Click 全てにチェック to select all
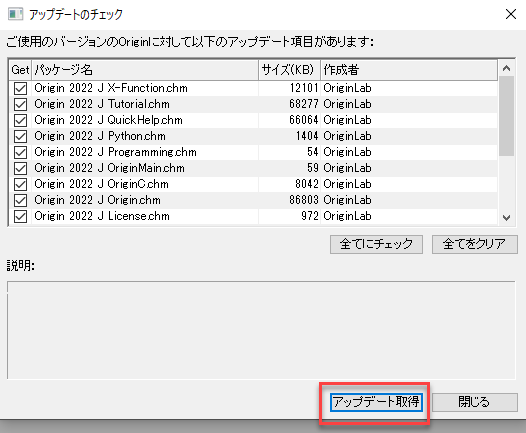The image size is (526, 433). pos(376,244)
